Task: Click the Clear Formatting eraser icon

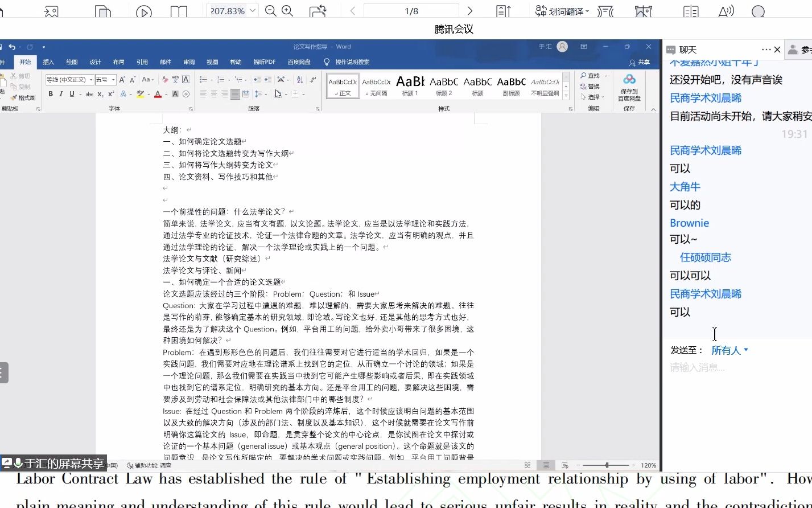Action: tap(165, 80)
